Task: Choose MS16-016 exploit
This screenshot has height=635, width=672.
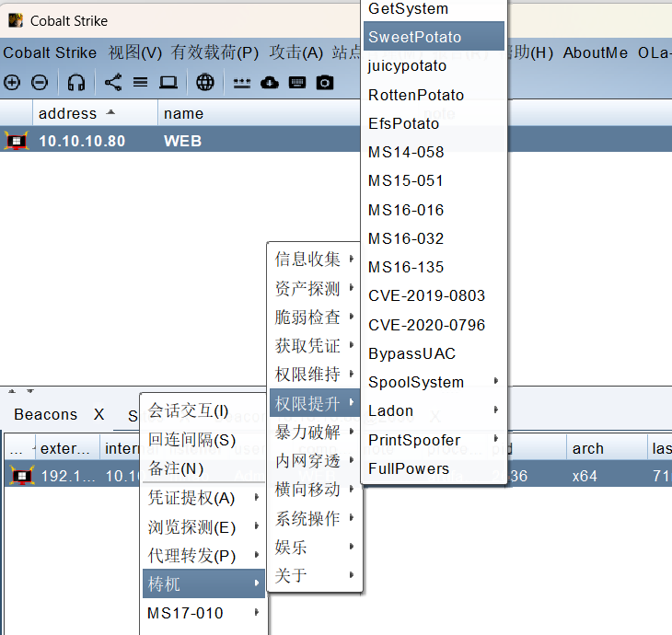Action: tap(434, 210)
